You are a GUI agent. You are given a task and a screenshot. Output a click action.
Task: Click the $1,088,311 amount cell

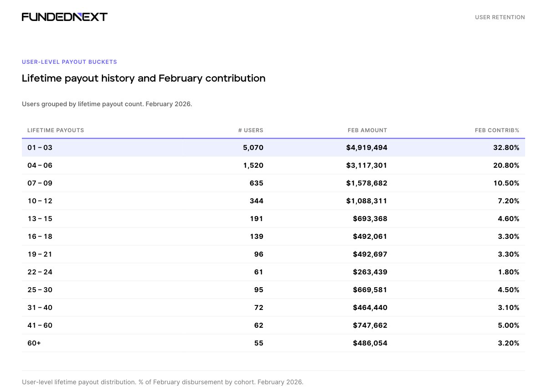pyautogui.click(x=366, y=201)
